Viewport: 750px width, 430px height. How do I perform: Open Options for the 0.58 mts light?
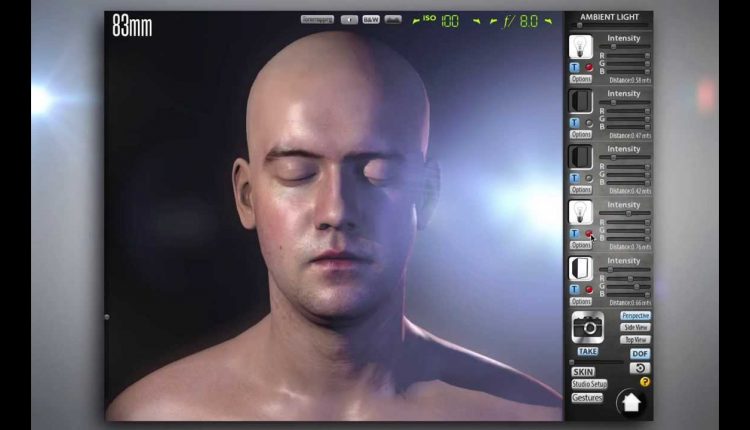coord(581,79)
